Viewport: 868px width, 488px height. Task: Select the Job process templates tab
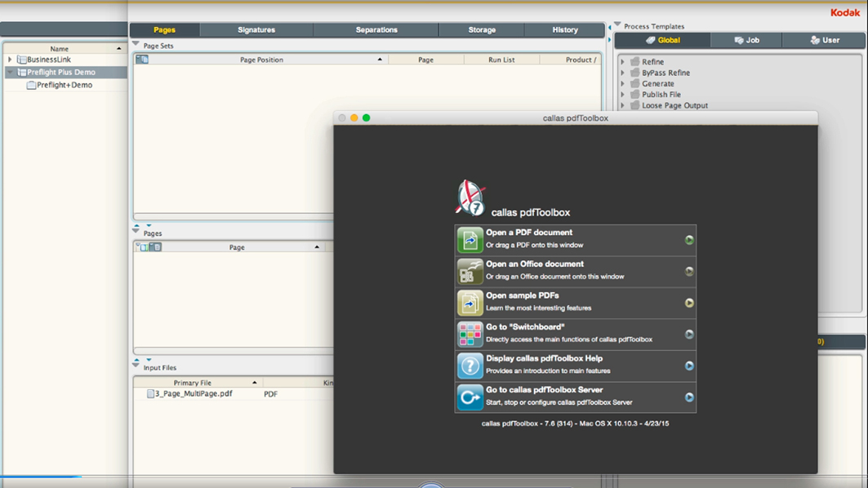tap(746, 40)
